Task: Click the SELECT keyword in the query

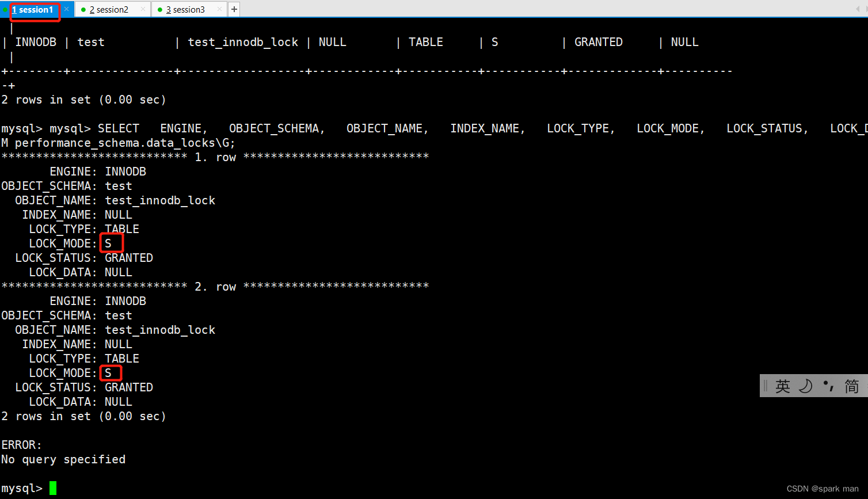Action: click(x=119, y=128)
